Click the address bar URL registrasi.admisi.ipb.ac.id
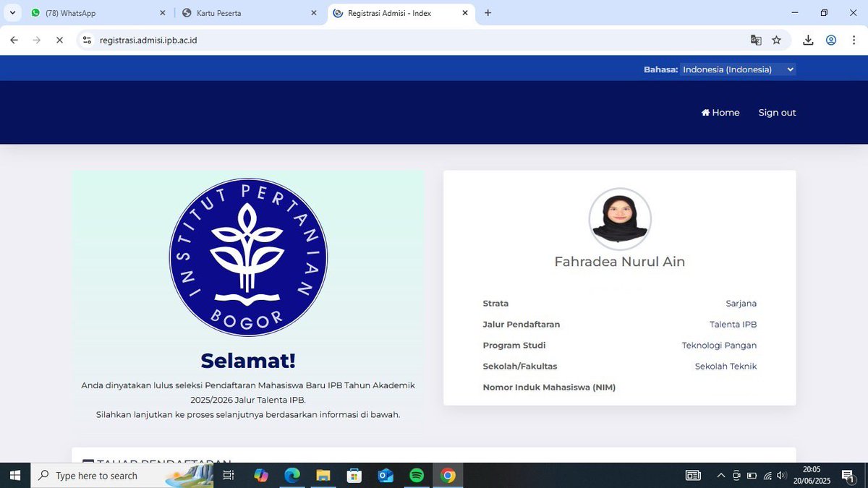 click(148, 40)
